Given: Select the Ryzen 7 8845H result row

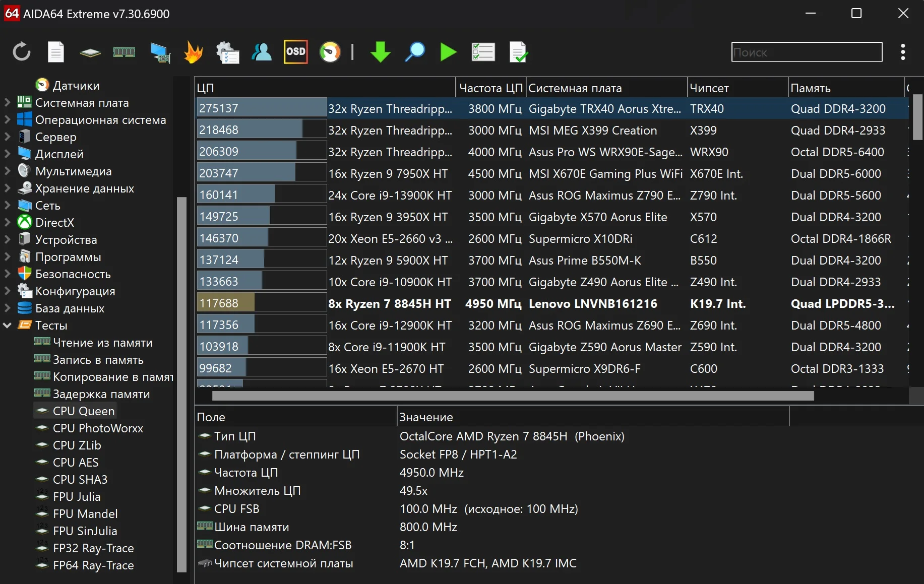Looking at the screenshot, I should 389,304.
